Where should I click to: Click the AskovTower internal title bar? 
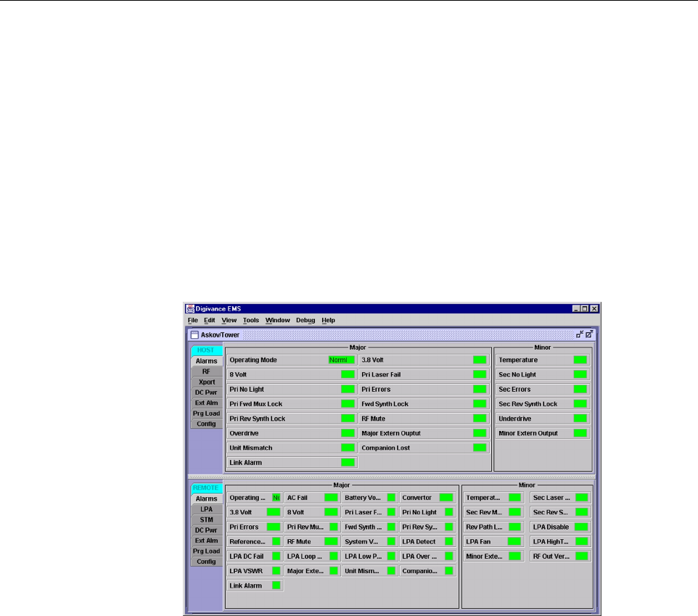(392, 334)
